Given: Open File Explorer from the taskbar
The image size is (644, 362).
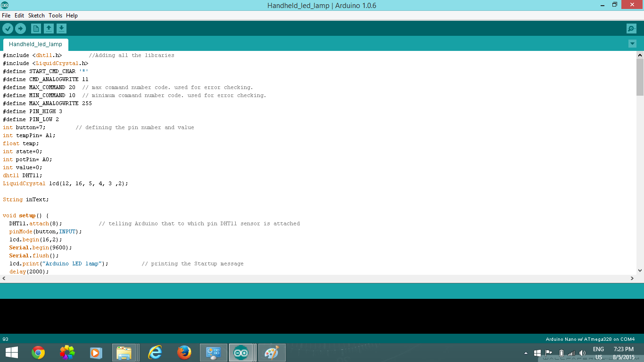Looking at the screenshot, I should 125,353.
